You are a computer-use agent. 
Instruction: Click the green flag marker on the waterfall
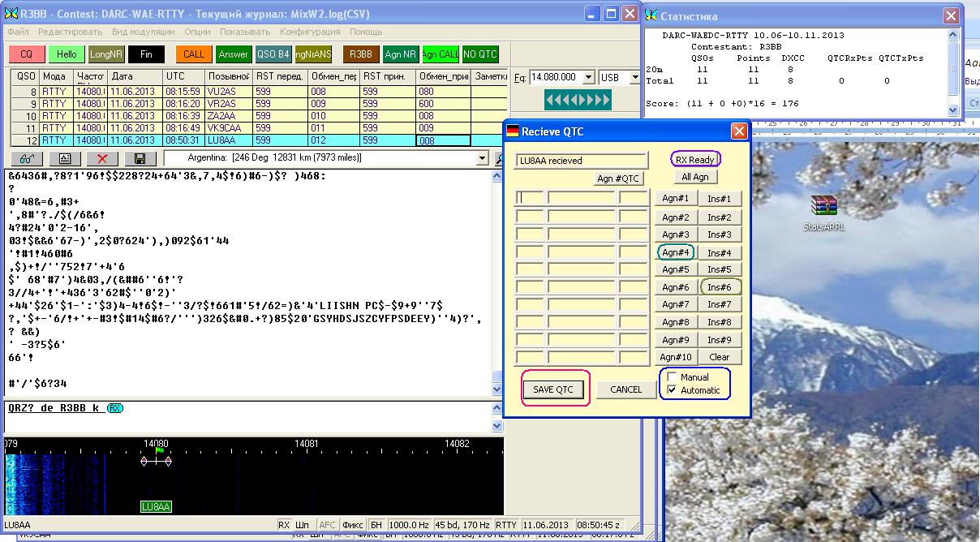point(160,449)
